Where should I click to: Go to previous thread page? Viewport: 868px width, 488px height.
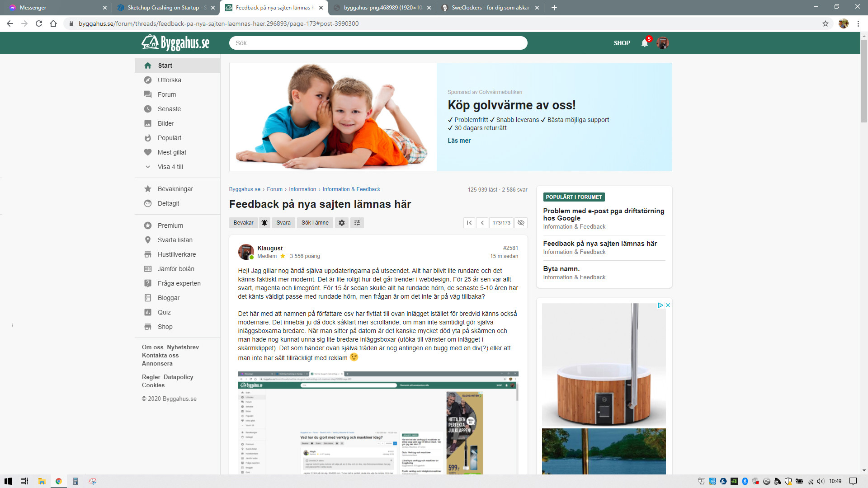[x=482, y=223]
